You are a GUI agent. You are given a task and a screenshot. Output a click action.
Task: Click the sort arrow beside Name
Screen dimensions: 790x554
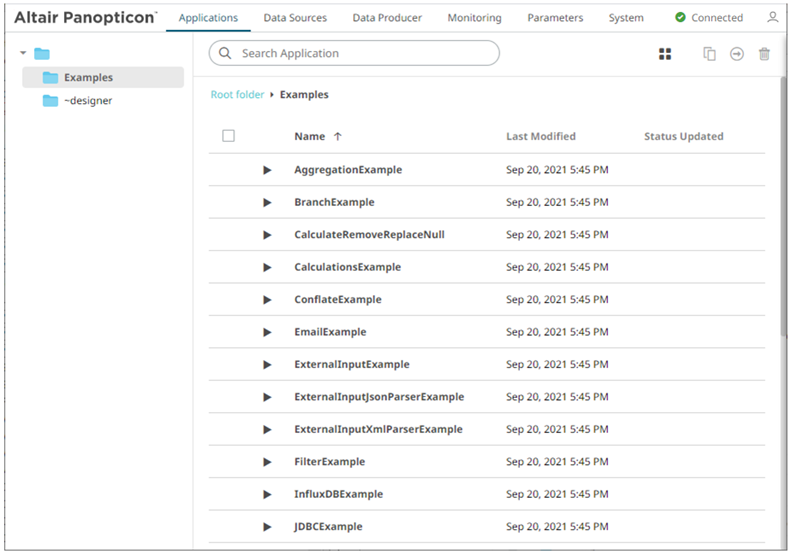337,137
